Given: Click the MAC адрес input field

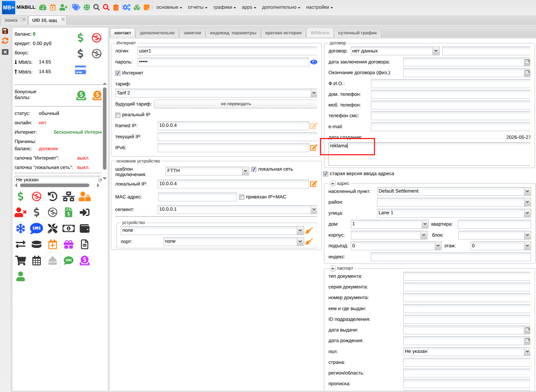Looking at the screenshot, I should [197, 197].
